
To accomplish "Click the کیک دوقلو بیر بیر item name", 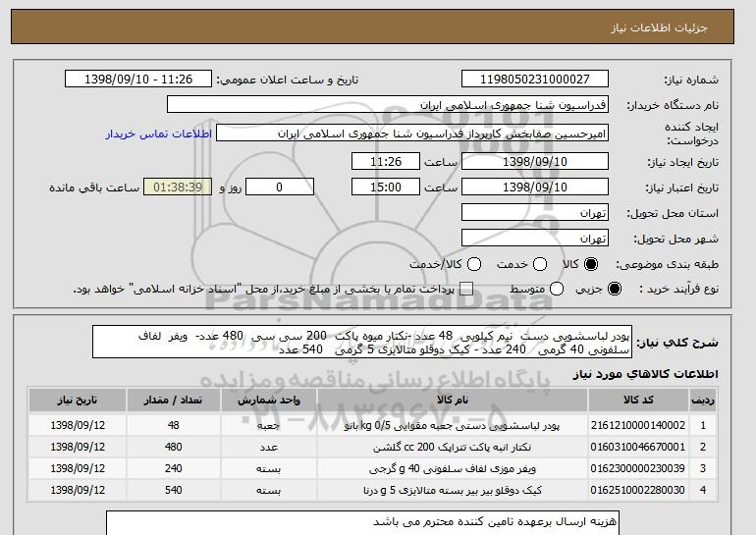I will click(x=453, y=491).
